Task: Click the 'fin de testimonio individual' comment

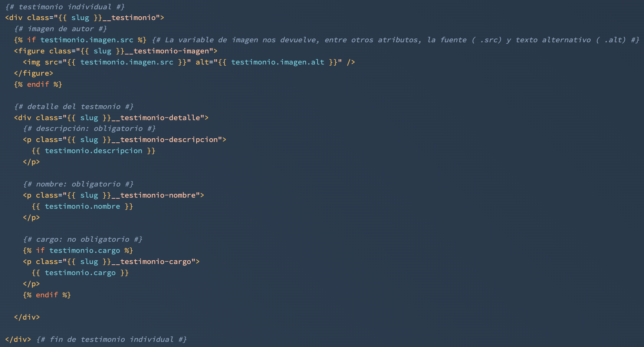Action: tap(111, 340)
